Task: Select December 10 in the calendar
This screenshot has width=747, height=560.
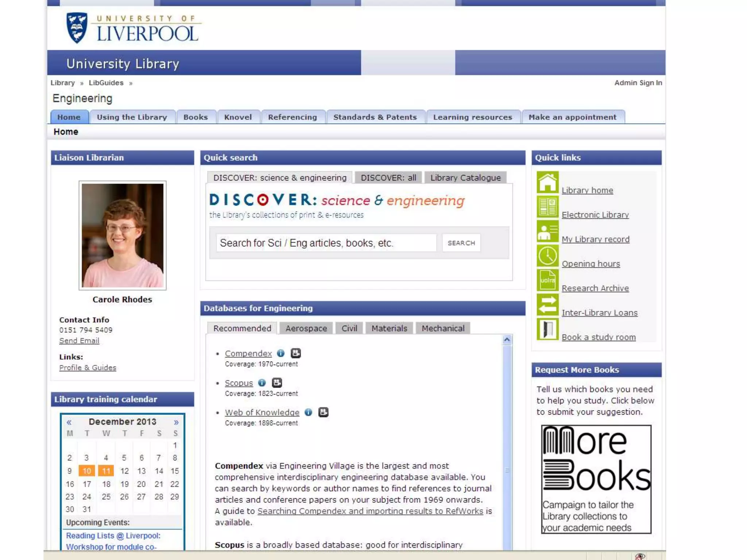Action: pyautogui.click(x=87, y=471)
